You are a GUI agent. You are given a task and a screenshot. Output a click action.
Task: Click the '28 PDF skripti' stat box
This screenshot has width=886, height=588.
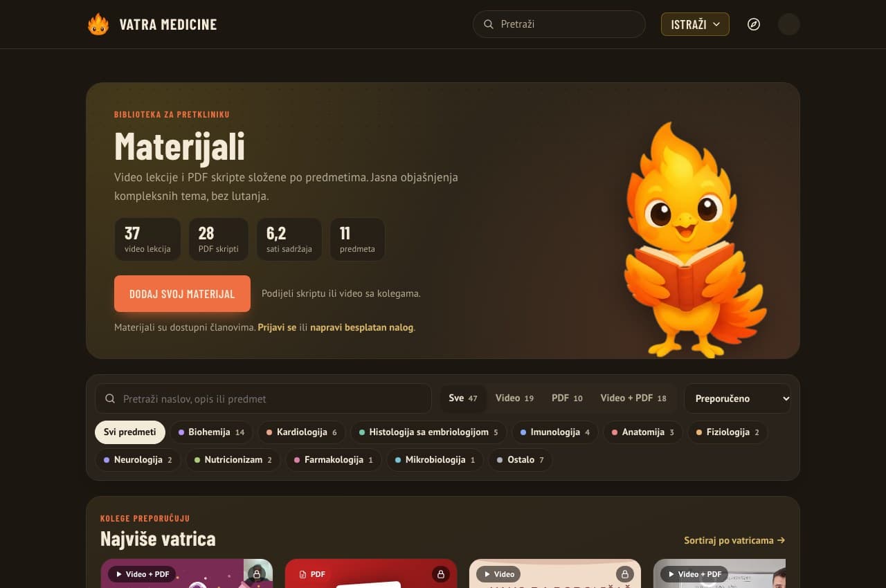[218, 239]
